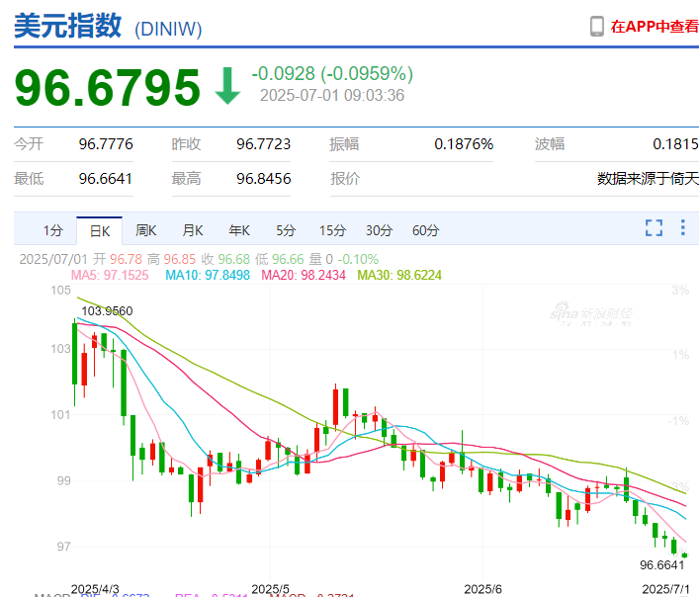
Task: Click the 2025/07/01 OHLC info line
Action: click(199, 259)
